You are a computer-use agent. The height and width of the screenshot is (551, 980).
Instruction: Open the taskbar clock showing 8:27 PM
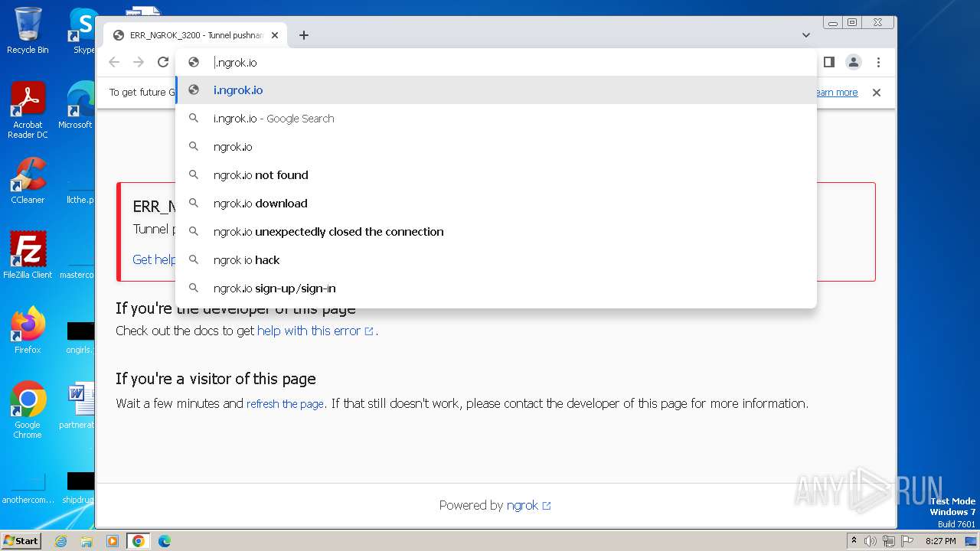pos(940,541)
